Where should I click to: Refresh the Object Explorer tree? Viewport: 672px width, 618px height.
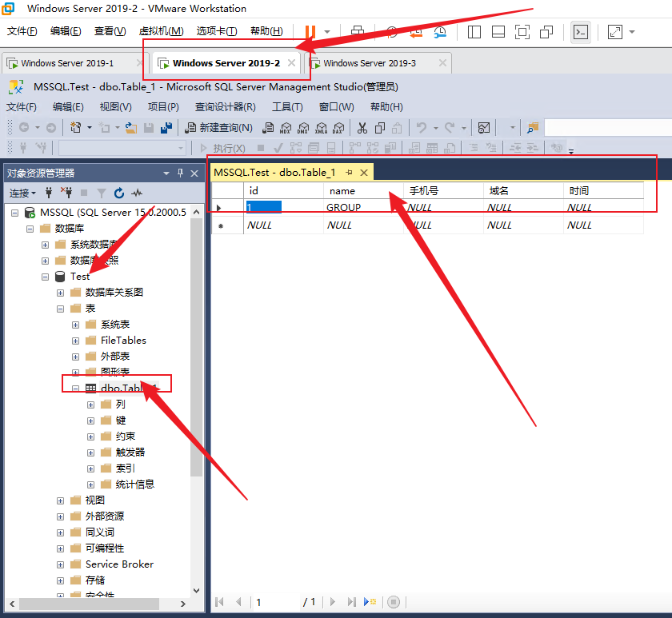(119, 193)
